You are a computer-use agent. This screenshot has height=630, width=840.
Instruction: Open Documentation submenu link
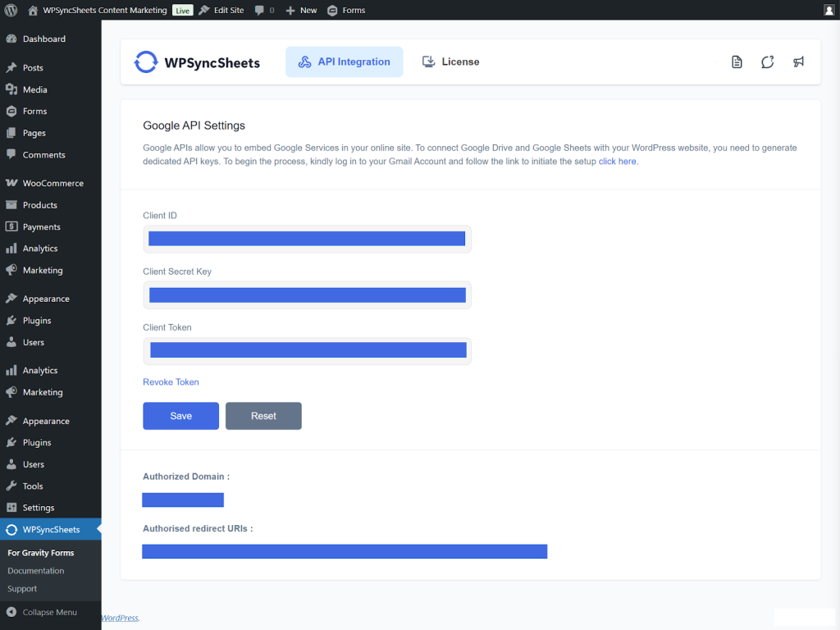[x=36, y=571]
